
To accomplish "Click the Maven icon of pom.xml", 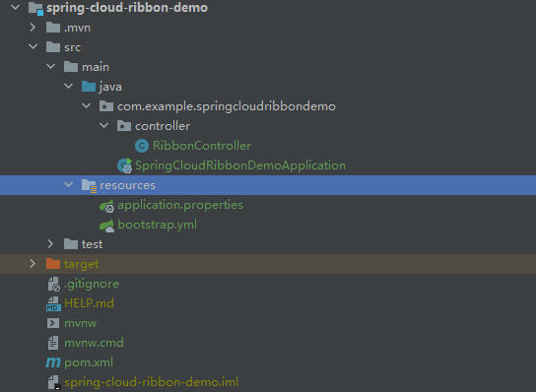I will coord(53,362).
